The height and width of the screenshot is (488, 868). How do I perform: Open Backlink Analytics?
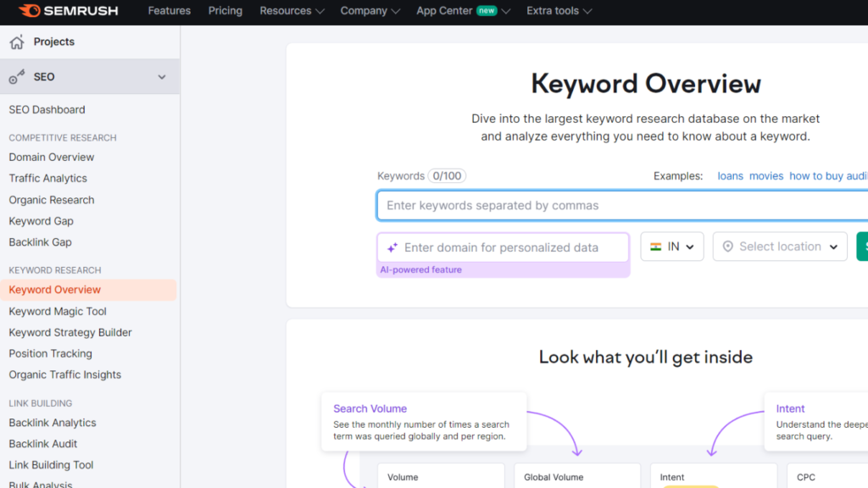click(53, 423)
